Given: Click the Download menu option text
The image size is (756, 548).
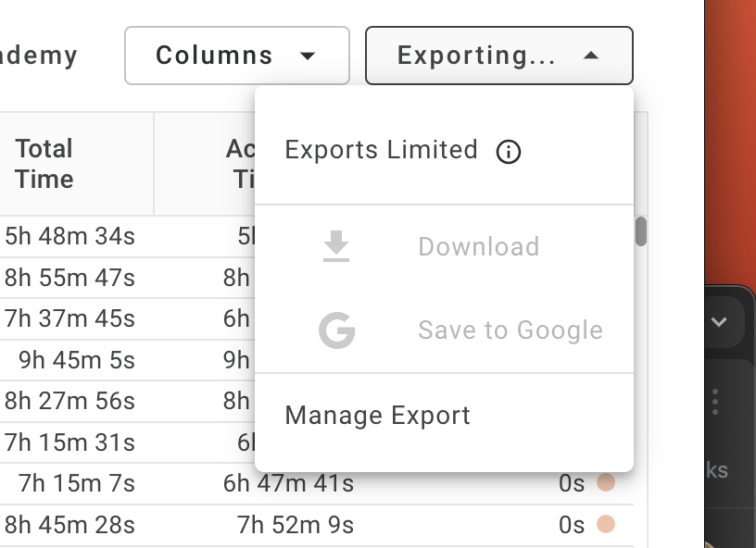Looking at the screenshot, I should (479, 246).
